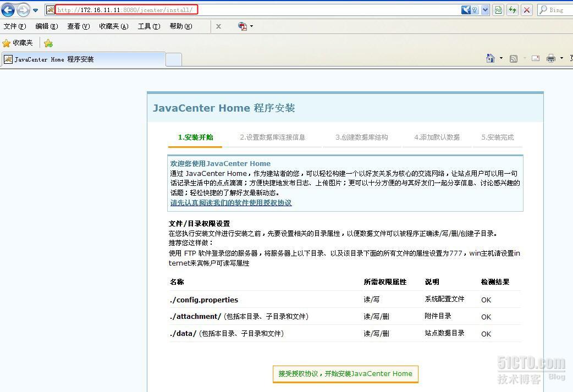Viewport: 573px width, 392px height.
Task: Open the 工具(T) menu
Action: tap(148, 26)
